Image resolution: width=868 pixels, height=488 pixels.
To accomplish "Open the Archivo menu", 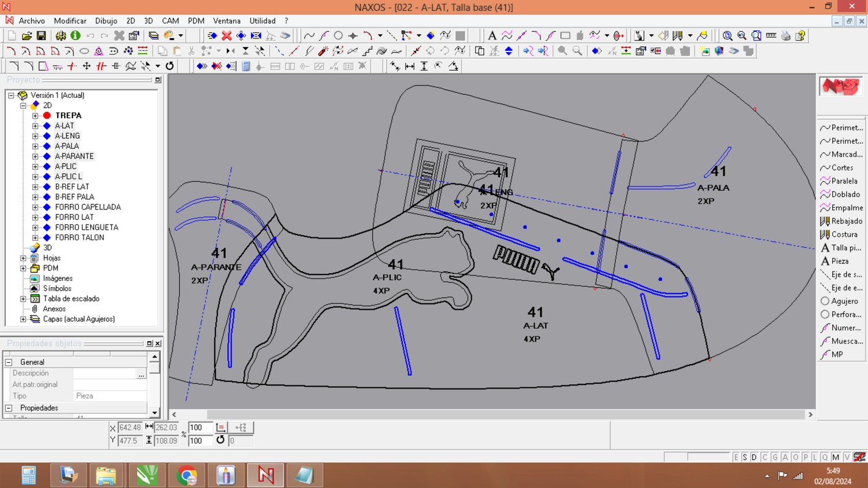I will click(32, 21).
